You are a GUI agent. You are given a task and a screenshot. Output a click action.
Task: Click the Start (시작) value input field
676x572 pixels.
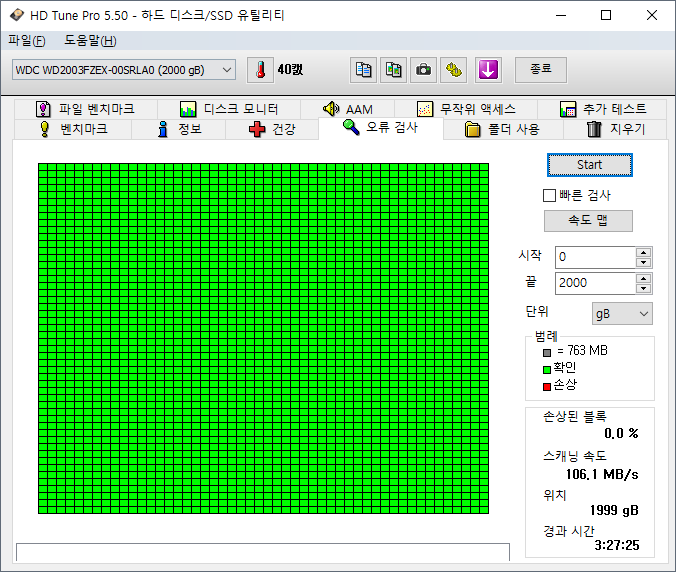595,257
